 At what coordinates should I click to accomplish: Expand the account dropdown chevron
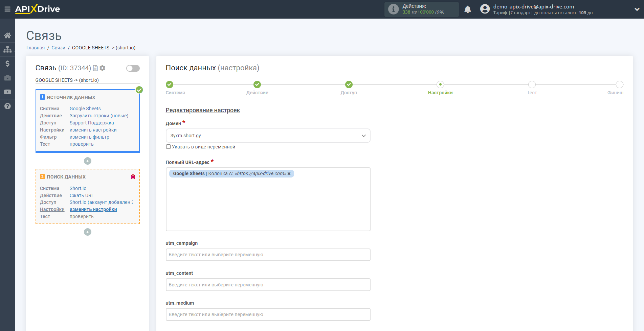637,9
